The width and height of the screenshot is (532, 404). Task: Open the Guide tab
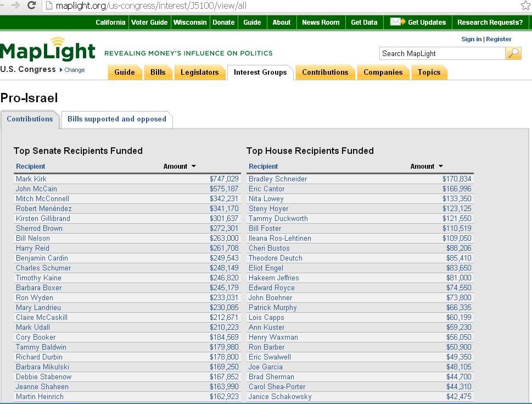click(x=125, y=73)
